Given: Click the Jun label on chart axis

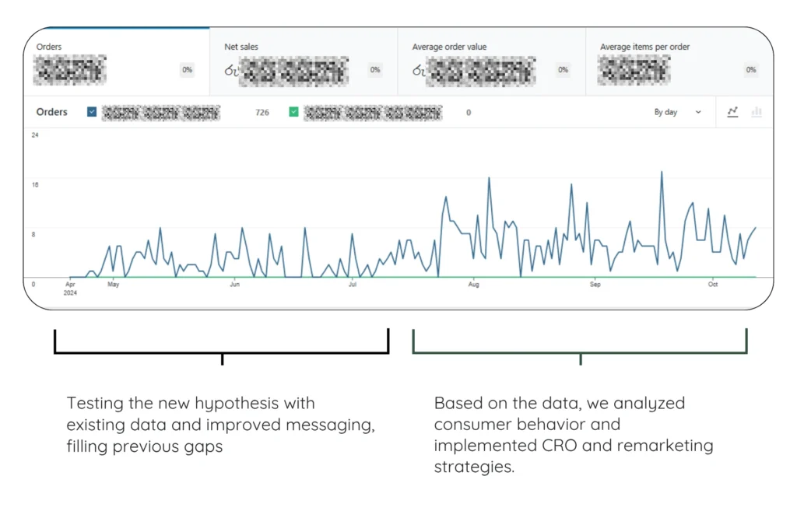Looking at the screenshot, I should (x=234, y=285).
